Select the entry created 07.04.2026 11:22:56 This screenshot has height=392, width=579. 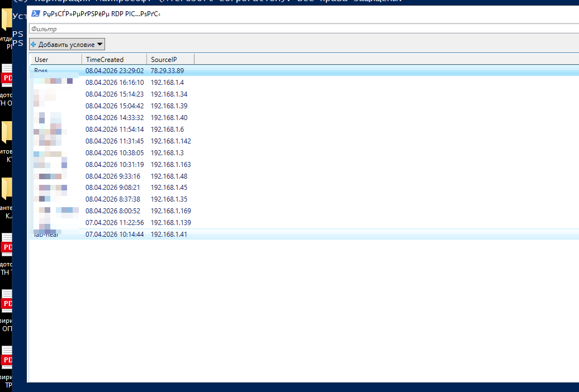pos(115,223)
